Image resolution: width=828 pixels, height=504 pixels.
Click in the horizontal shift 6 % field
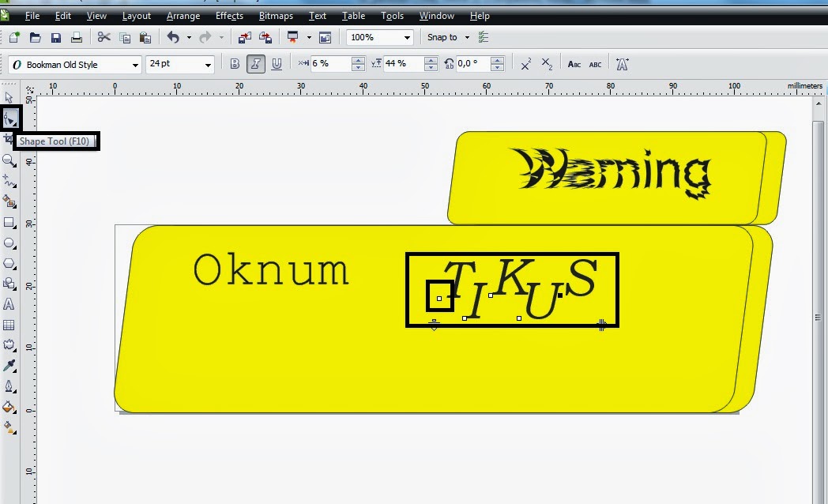click(x=330, y=64)
